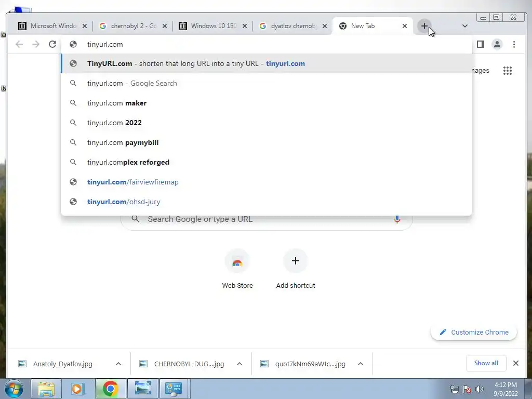Open Windows Start menu orb
532x399 pixels.
tap(14, 389)
